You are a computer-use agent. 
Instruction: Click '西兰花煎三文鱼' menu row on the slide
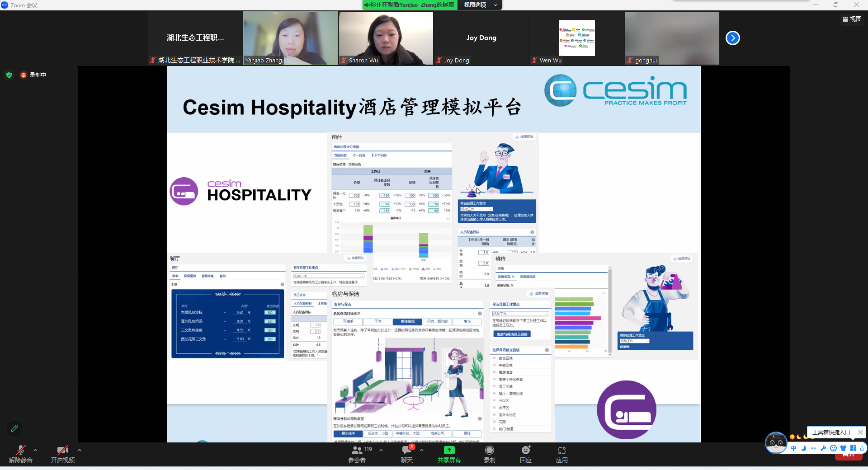coord(228,339)
